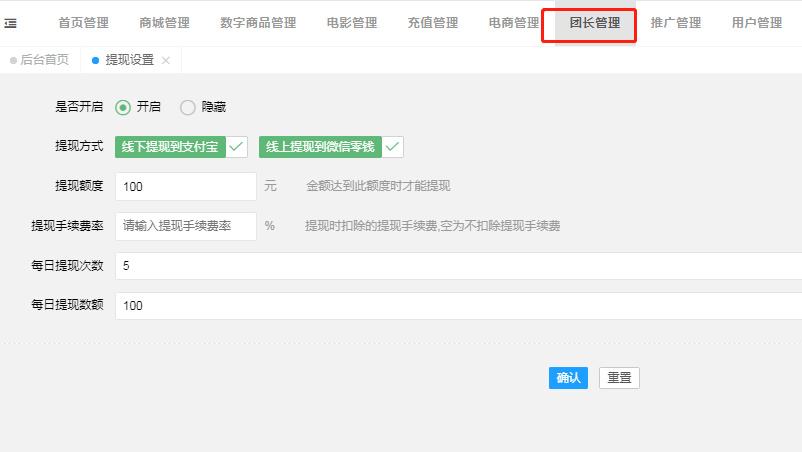Open the 首页管理 menu
802x452 pixels.
pyautogui.click(x=83, y=23)
